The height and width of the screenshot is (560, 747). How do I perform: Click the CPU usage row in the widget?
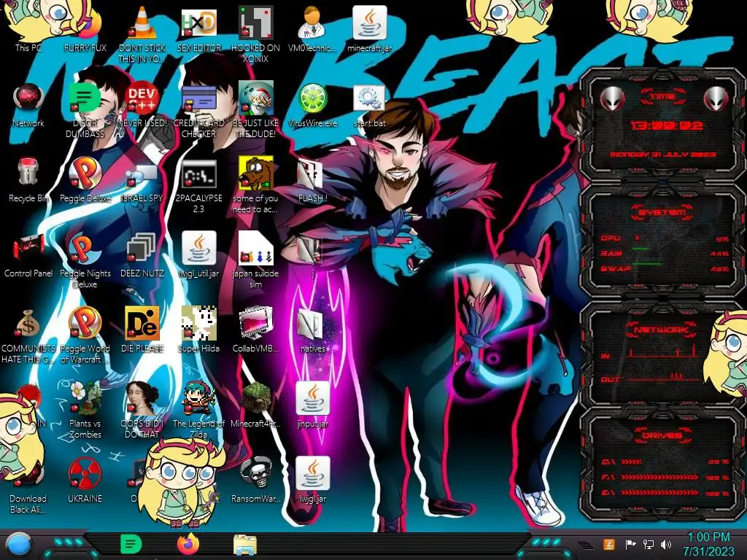point(665,238)
